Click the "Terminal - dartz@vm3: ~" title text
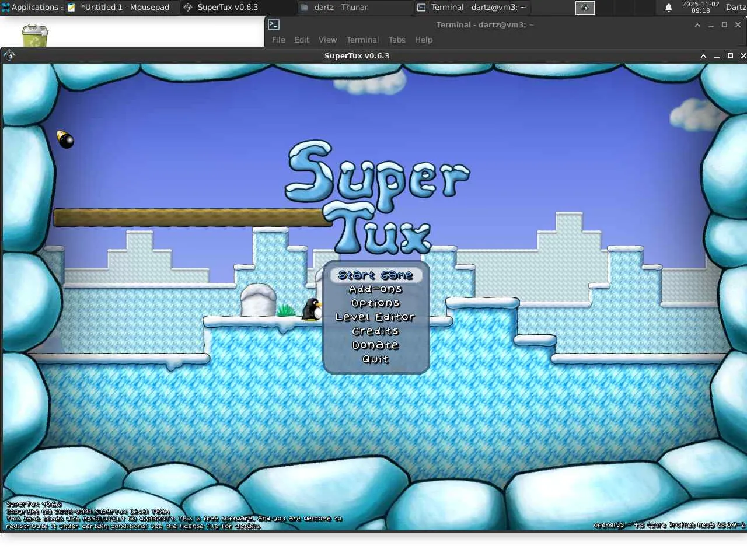This screenshot has width=747, height=560. coord(485,25)
